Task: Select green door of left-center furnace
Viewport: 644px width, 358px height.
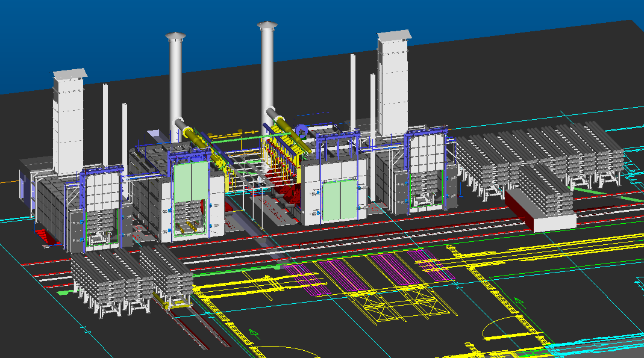Action: 191,181
